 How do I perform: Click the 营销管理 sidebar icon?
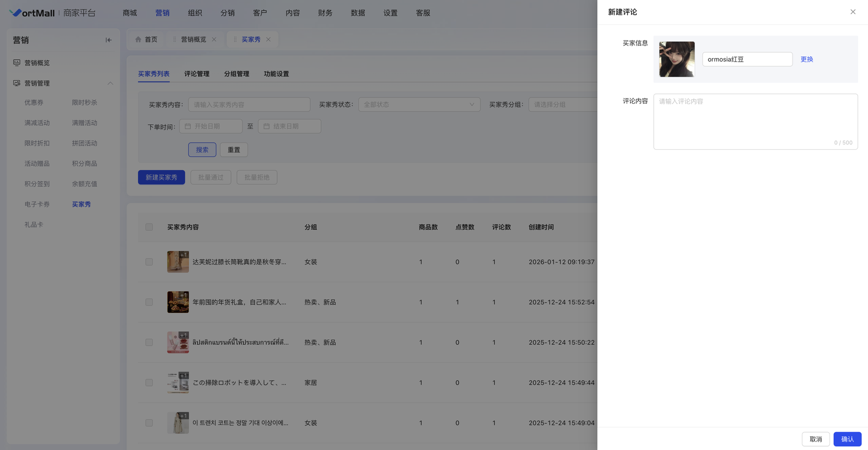point(17,83)
